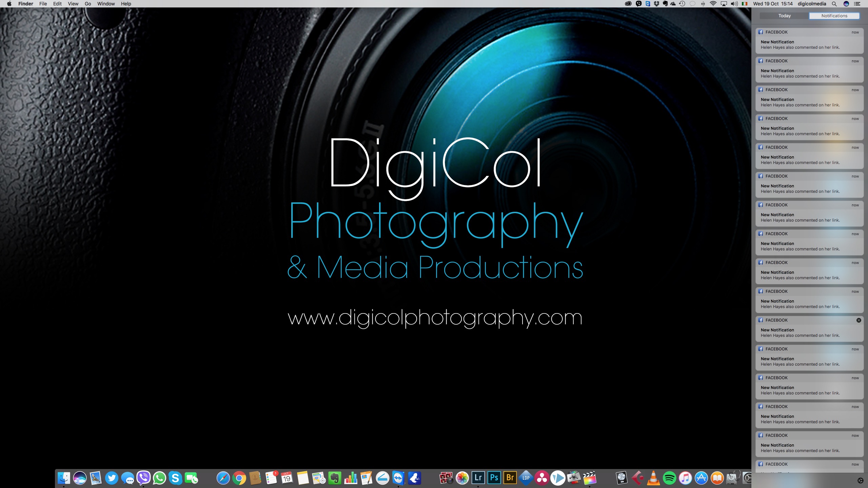Open Evernote elephant icon in dock
Viewport: 868px width, 488px height.
pyautogui.click(x=335, y=478)
